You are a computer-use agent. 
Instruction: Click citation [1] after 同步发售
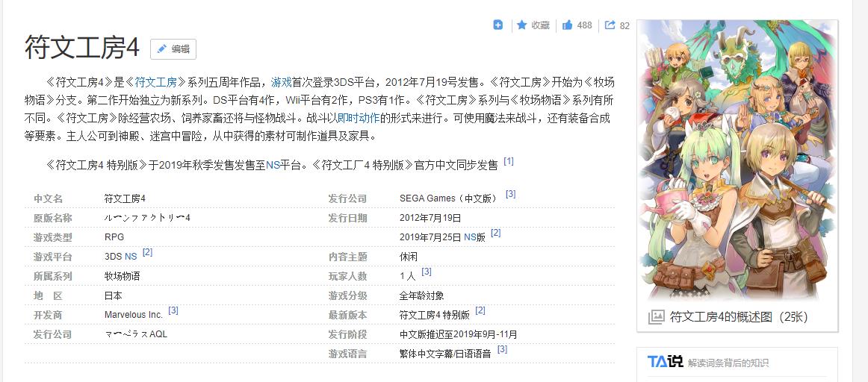click(509, 161)
